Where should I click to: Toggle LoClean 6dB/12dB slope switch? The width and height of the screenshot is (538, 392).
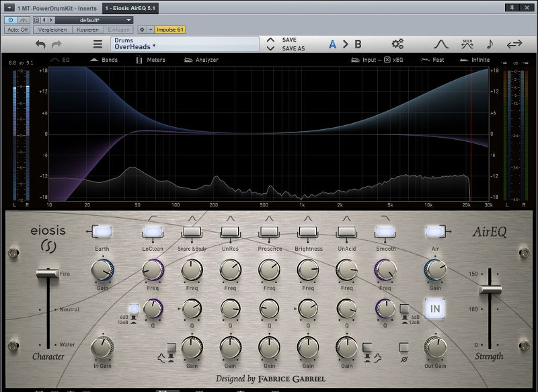(x=134, y=309)
